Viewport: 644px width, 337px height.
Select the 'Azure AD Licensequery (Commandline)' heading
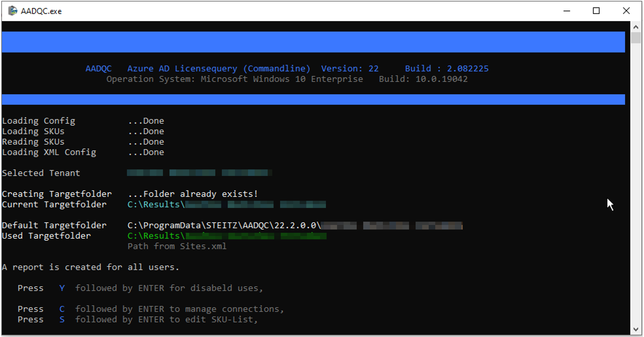[x=219, y=68]
